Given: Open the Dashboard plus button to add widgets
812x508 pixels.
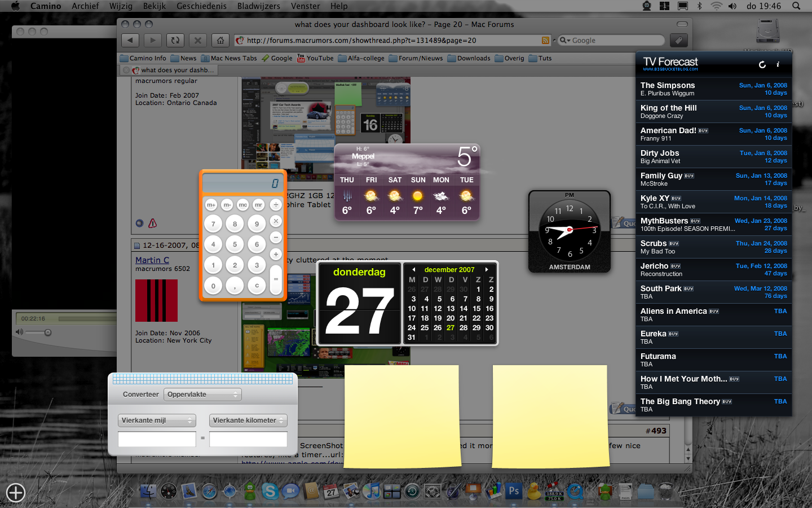Looking at the screenshot, I should point(16,493).
